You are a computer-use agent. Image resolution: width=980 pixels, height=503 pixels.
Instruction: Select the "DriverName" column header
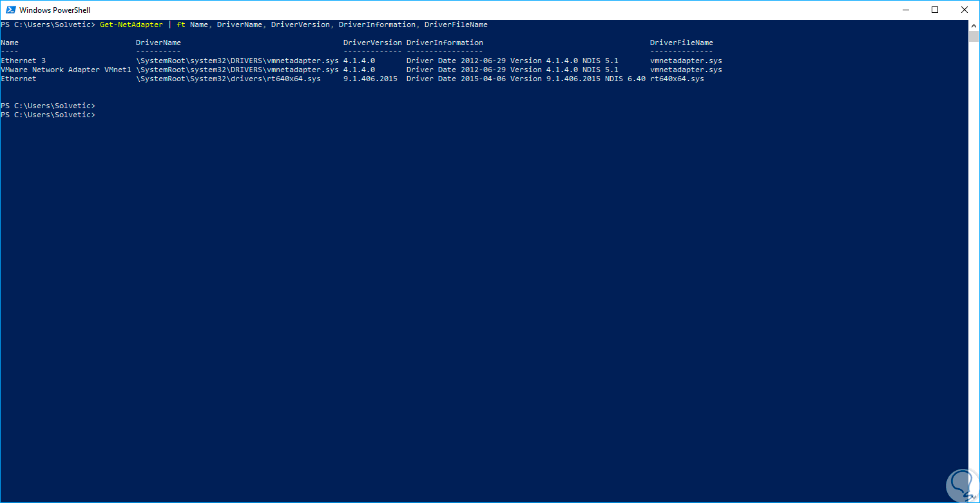pos(159,43)
